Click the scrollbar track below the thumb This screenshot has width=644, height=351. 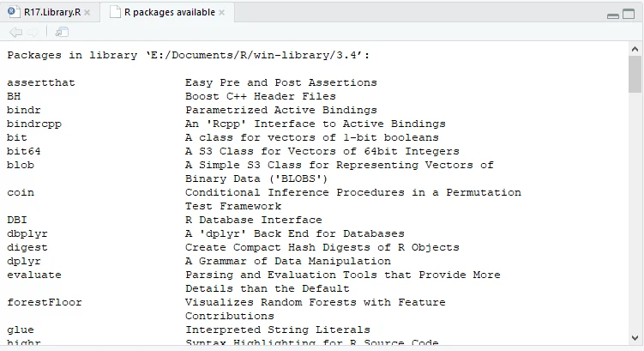[635, 215]
